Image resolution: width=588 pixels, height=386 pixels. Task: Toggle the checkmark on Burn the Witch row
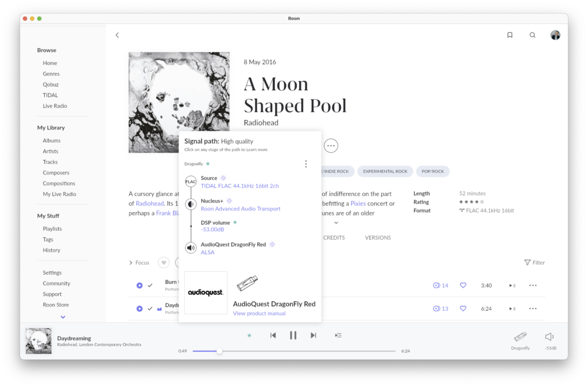(150, 285)
